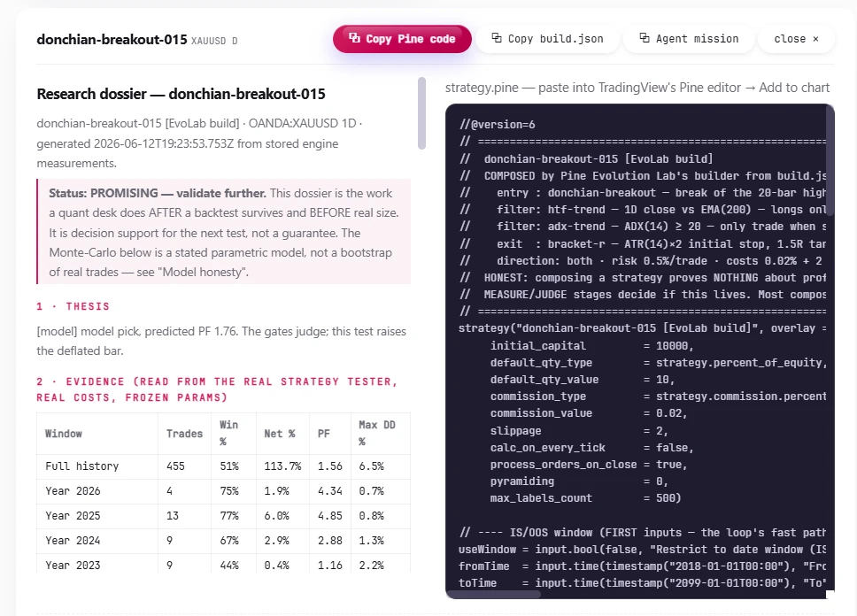The image size is (857, 616).
Task: Click the 113.7% net cell
Action: click(282, 466)
